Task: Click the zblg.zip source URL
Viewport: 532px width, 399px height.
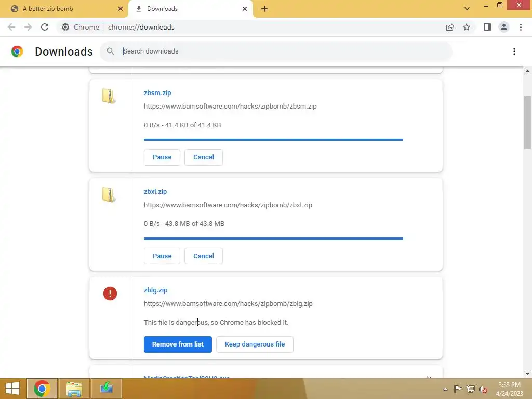Action: pos(228,303)
